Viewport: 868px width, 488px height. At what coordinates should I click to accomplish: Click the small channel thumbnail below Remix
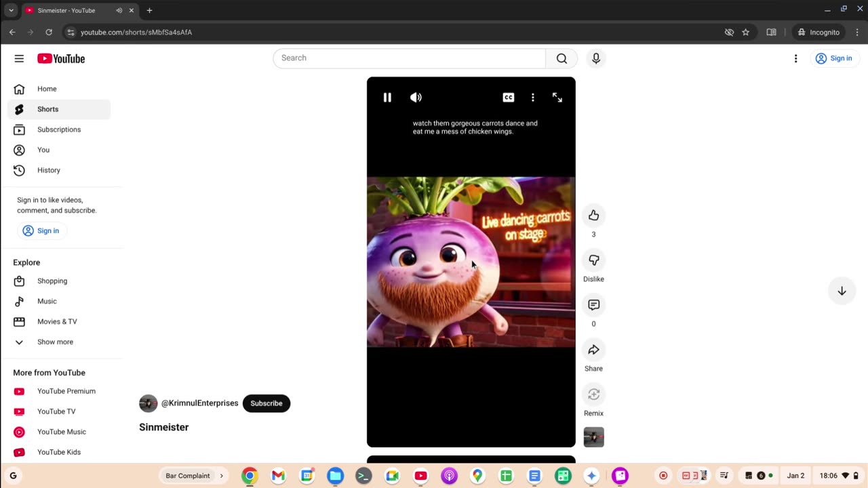(593, 437)
